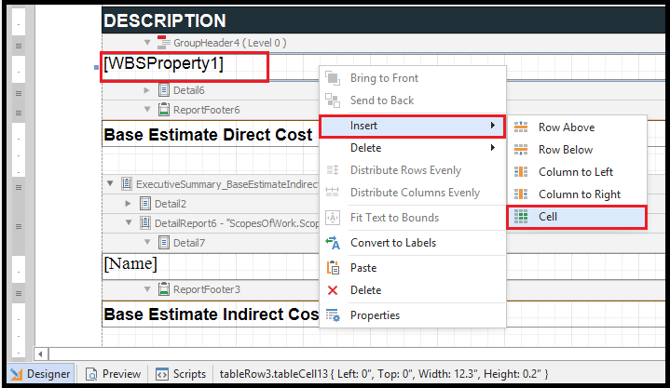The width and height of the screenshot is (670, 388).
Task: Click the Convert to Labels icon
Action: tap(332, 243)
